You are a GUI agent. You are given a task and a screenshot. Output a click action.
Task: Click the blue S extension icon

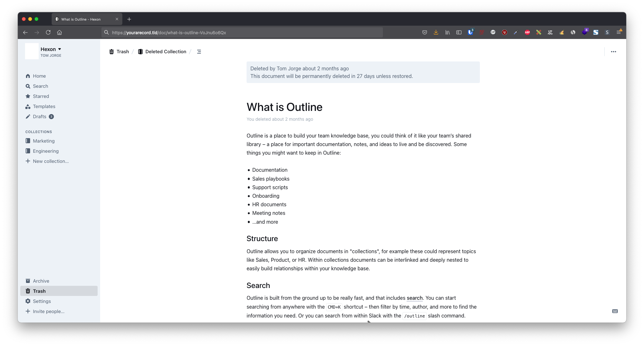[596, 32]
